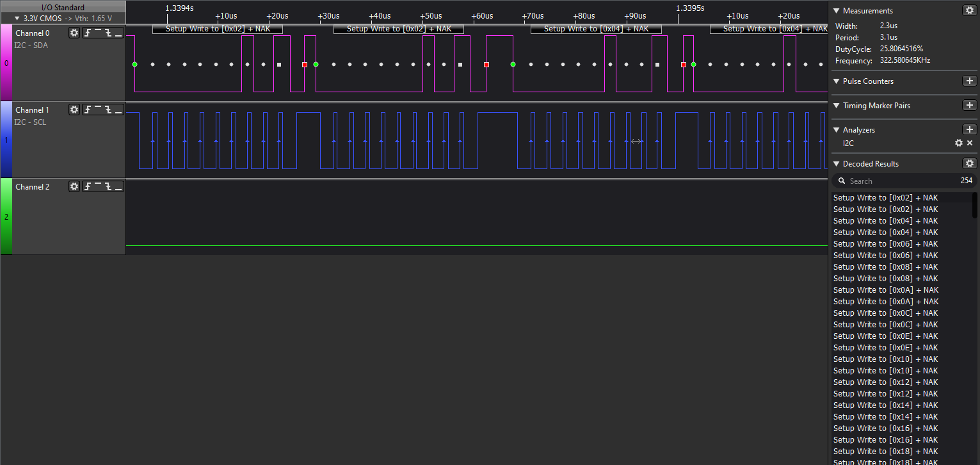Click the first Setup Write [0x04] waveform bubble

(596, 29)
